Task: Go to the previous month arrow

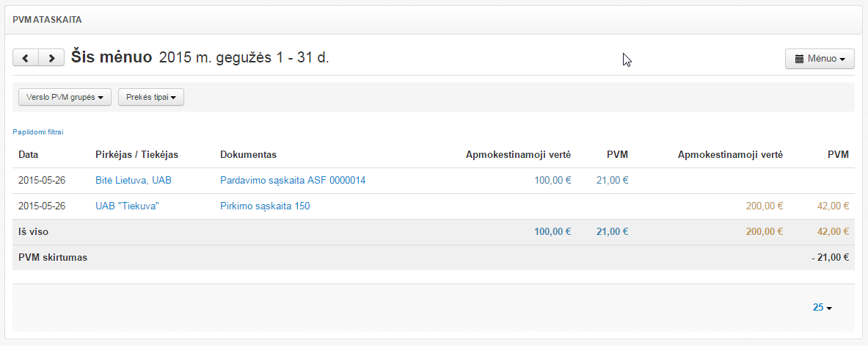Action: tap(26, 58)
